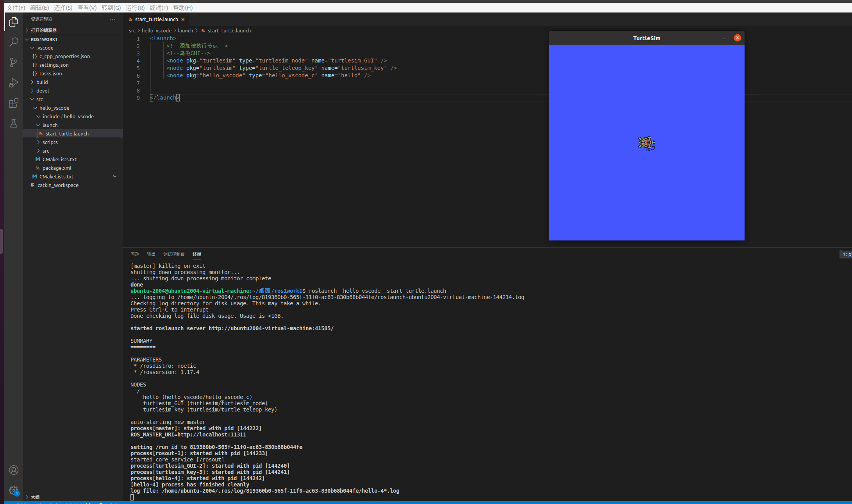Image resolution: width=852 pixels, height=504 pixels.
Task: Open the Terminal menu in menu bar
Action: click(x=159, y=7)
